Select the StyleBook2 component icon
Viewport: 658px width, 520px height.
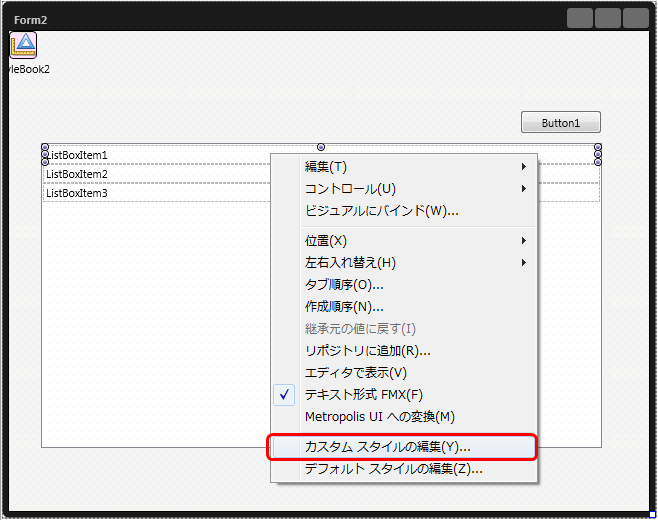click(x=24, y=45)
